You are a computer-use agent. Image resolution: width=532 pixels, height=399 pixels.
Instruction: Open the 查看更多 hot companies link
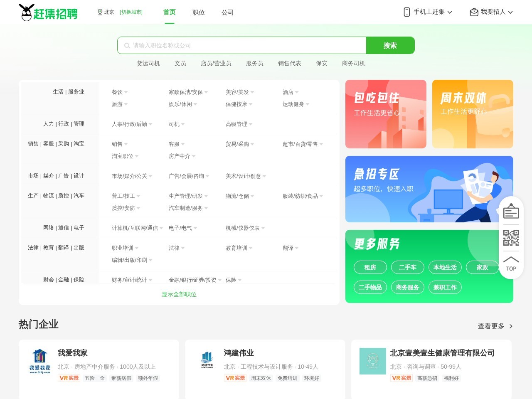click(491, 326)
